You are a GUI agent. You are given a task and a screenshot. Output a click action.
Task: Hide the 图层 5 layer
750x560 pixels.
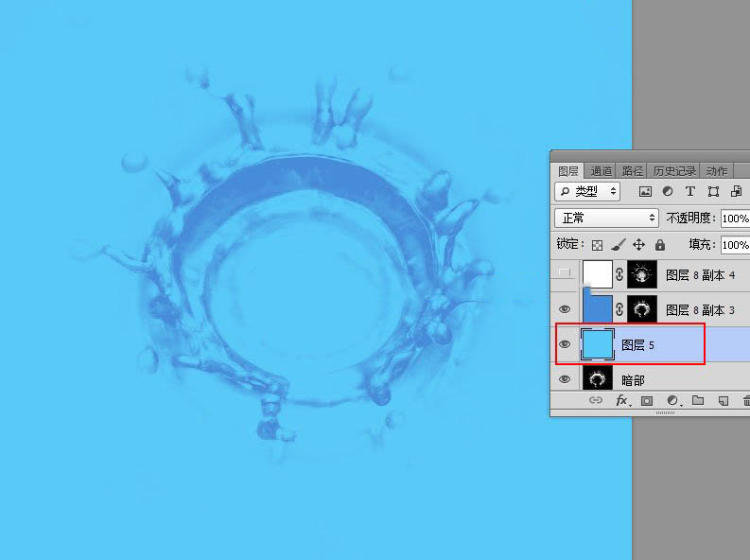point(565,344)
